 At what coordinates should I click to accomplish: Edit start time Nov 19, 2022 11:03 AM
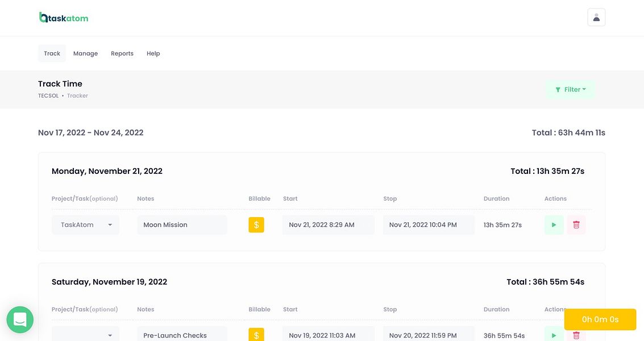(x=328, y=334)
